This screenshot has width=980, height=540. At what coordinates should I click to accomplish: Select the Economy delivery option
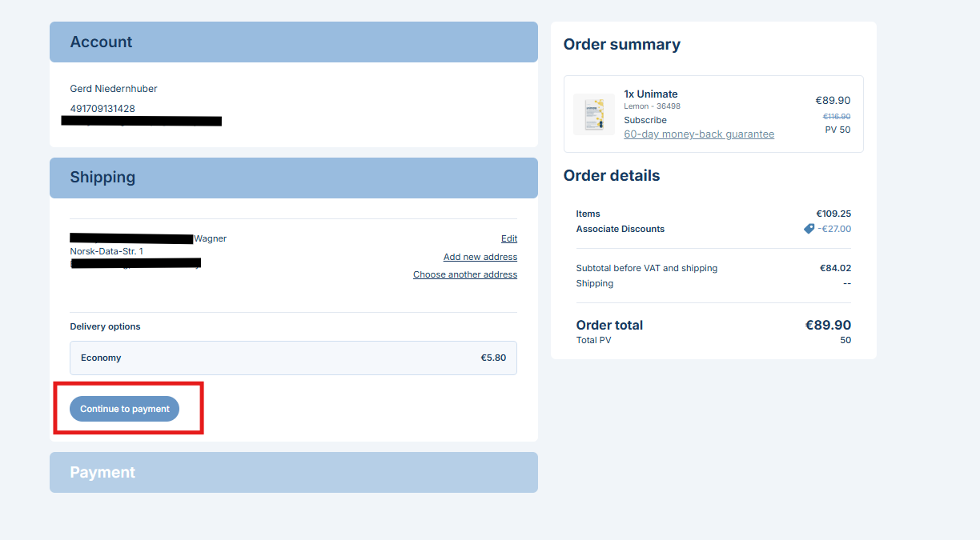pyautogui.click(x=293, y=358)
